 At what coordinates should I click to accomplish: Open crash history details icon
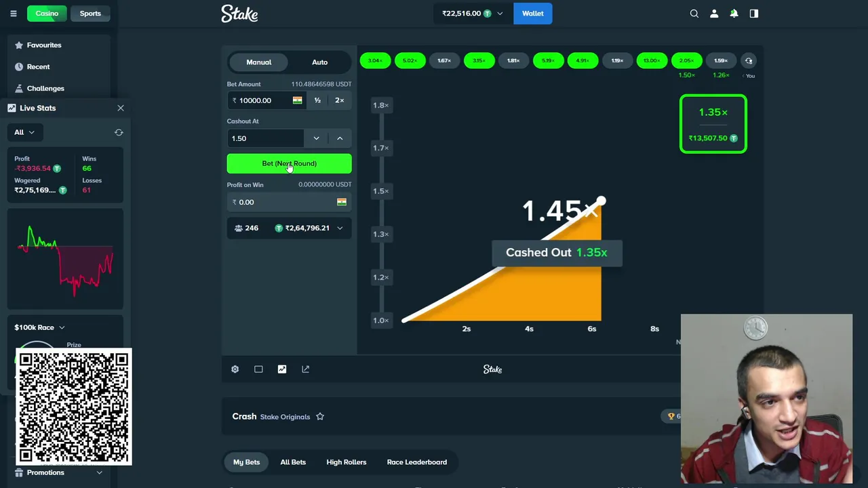[749, 61]
